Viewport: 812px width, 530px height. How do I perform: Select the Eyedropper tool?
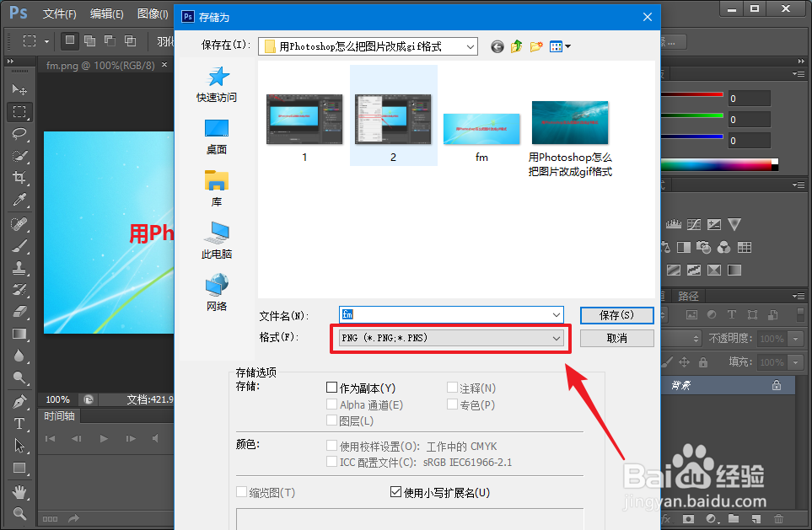[x=19, y=199]
